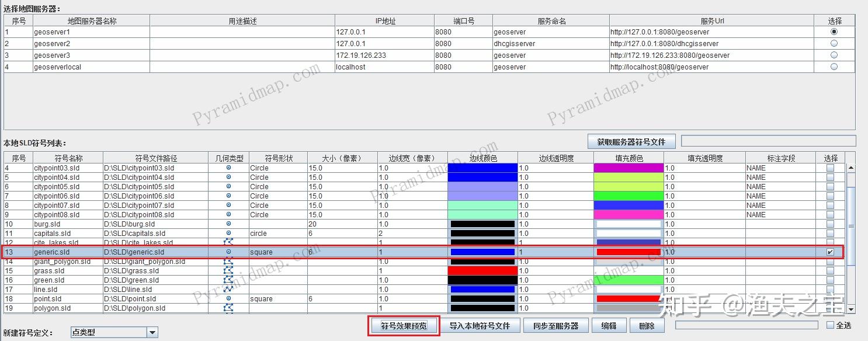Click the 导入本地符号文件 import button
The height and width of the screenshot is (341, 868).
(x=480, y=325)
